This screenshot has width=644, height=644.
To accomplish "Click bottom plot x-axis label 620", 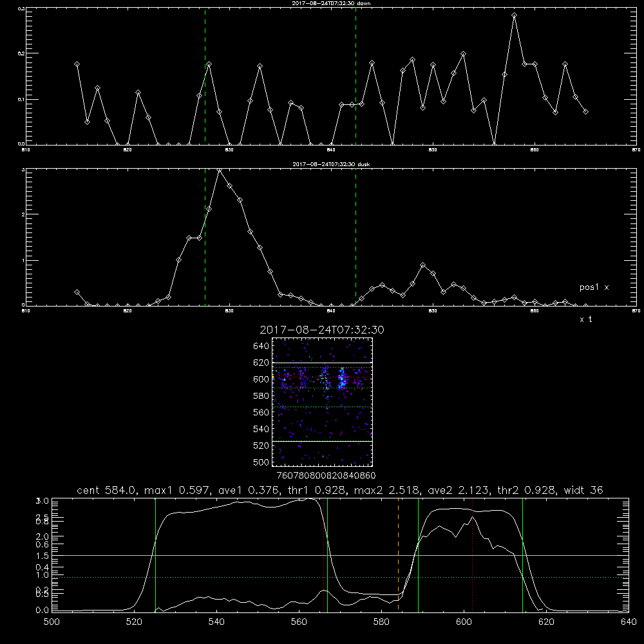I will click(546, 622).
